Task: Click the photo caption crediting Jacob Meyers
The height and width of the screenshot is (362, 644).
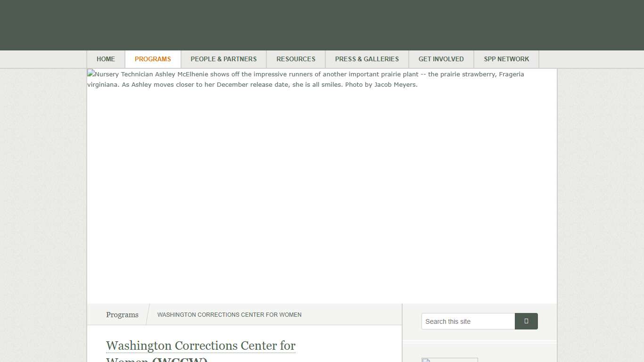Action: tap(305, 79)
